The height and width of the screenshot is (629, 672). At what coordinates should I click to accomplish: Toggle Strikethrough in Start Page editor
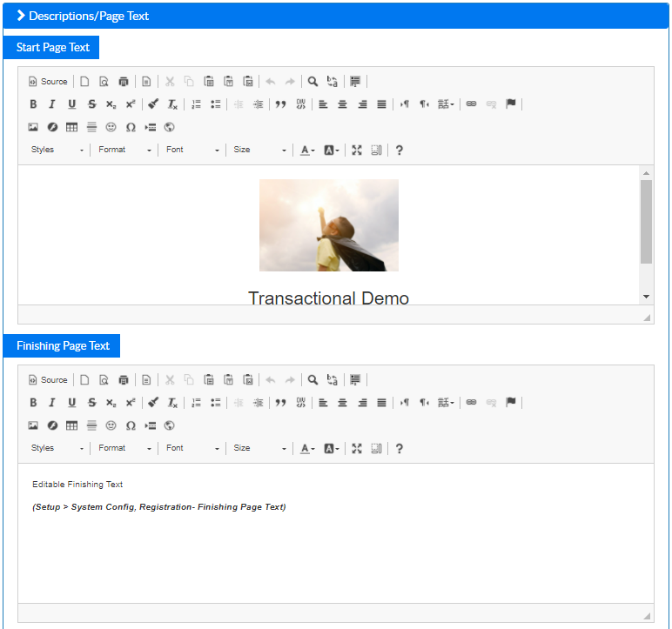click(x=91, y=104)
